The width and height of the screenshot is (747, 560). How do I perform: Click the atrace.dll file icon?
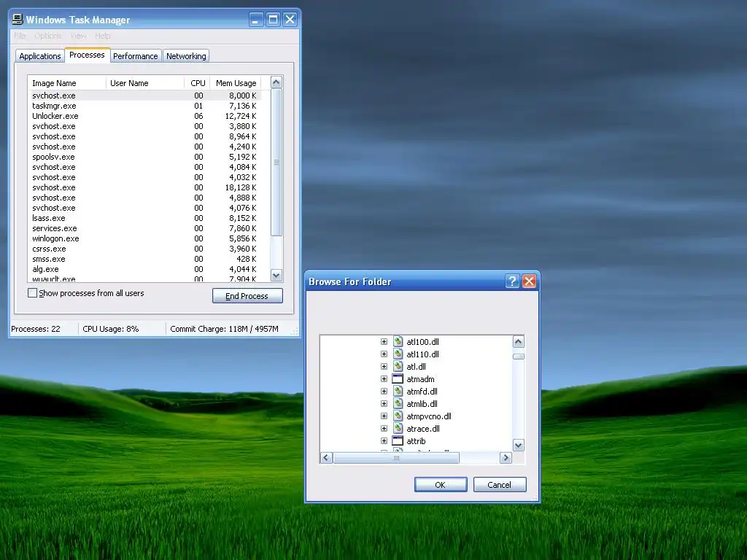[x=398, y=428]
